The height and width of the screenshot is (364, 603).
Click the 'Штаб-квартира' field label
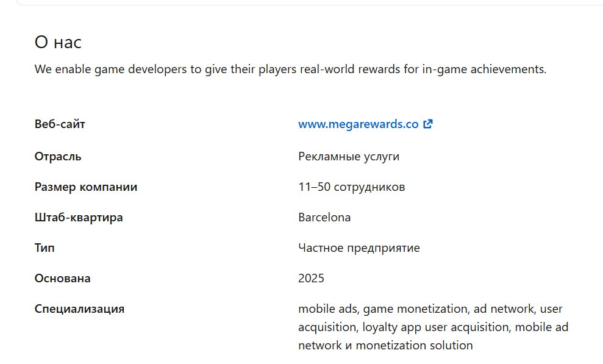coord(79,217)
